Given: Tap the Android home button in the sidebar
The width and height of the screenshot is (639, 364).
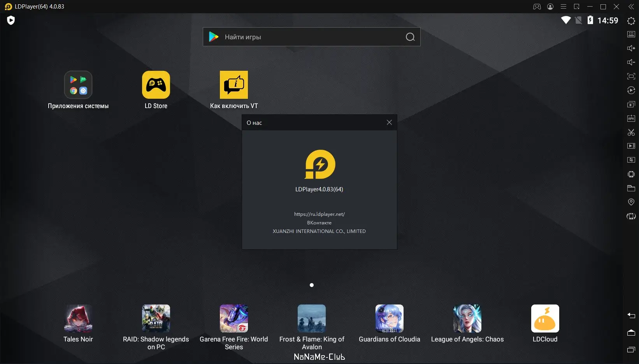Looking at the screenshot, I should (x=631, y=332).
